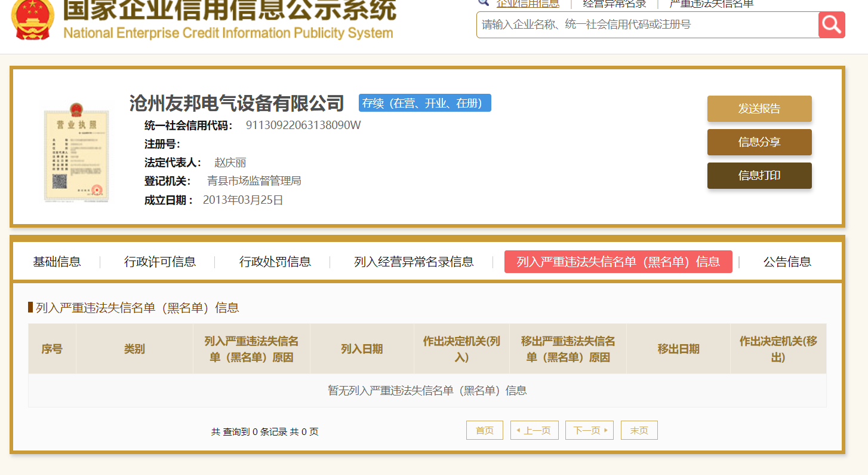Click the red magnifier search button
The width and height of the screenshot is (868, 475).
(832, 24)
